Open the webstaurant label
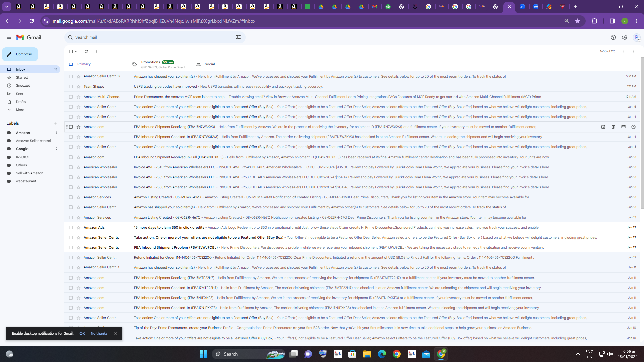The image size is (644, 362). 26,181
